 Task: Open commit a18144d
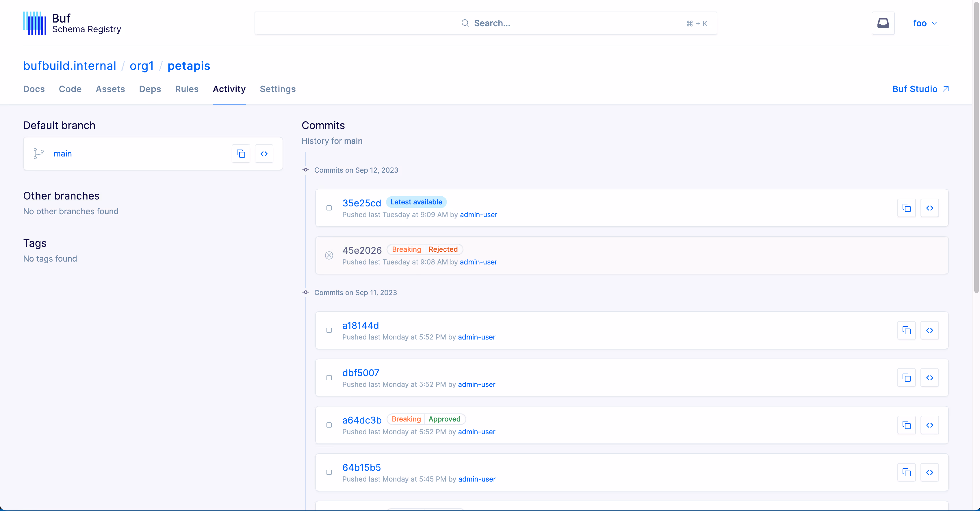[x=361, y=325]
